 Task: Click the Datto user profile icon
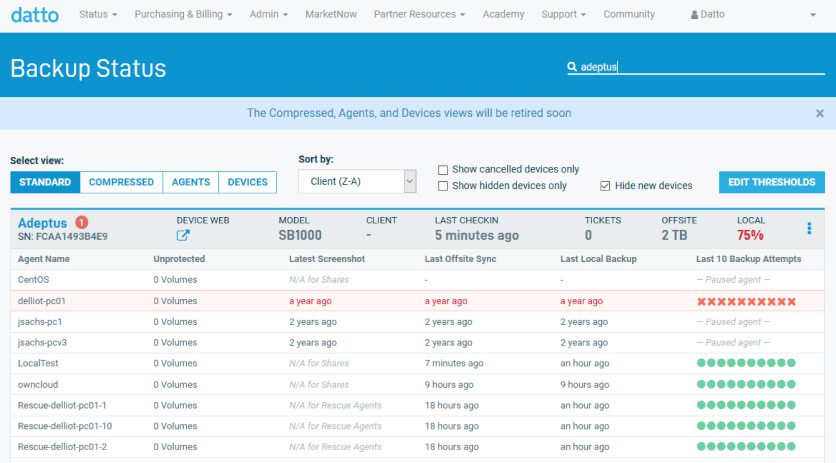(694, 15)
